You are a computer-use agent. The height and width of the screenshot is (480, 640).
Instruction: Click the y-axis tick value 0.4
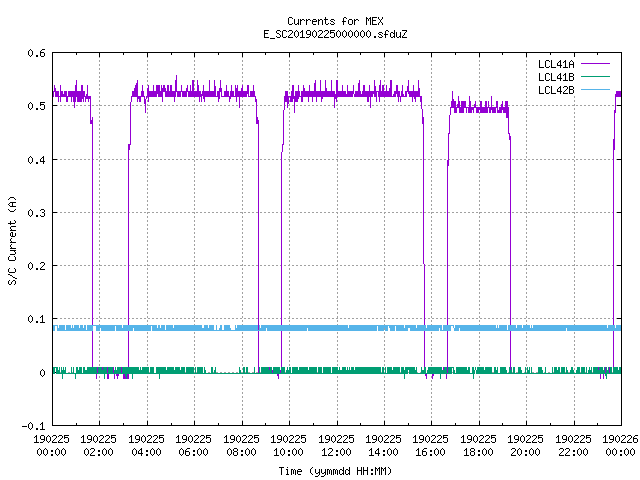36,160
